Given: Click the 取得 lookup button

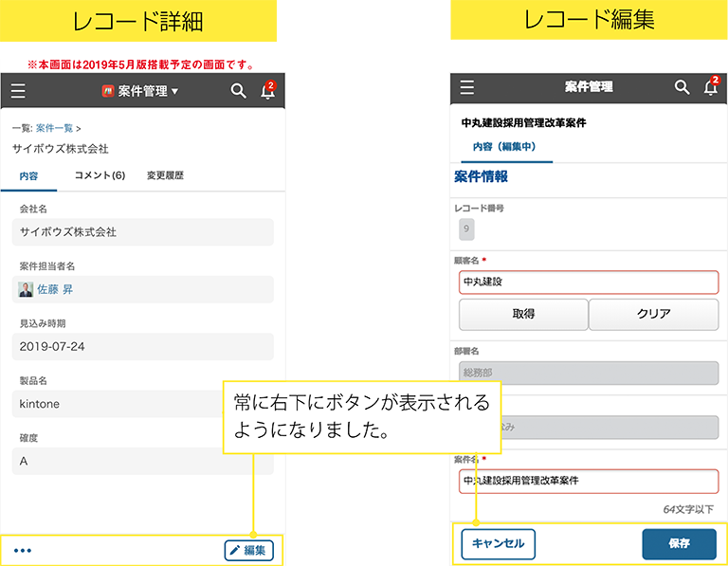Looking at the screenshot, I should coord(523,315).
